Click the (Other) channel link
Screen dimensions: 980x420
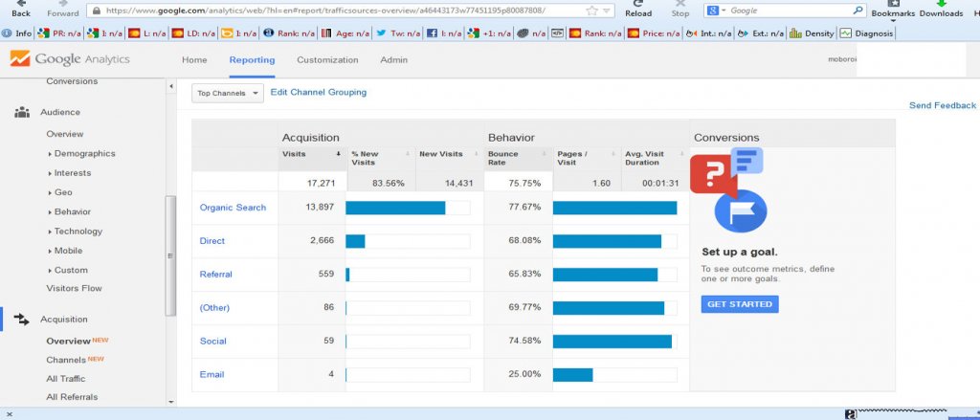tap(214, 307)
